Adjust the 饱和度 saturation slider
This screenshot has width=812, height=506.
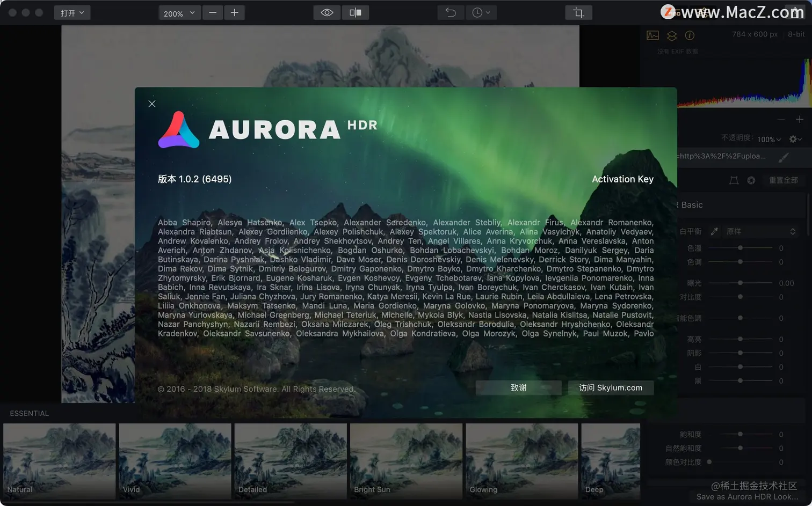[740, 434]
